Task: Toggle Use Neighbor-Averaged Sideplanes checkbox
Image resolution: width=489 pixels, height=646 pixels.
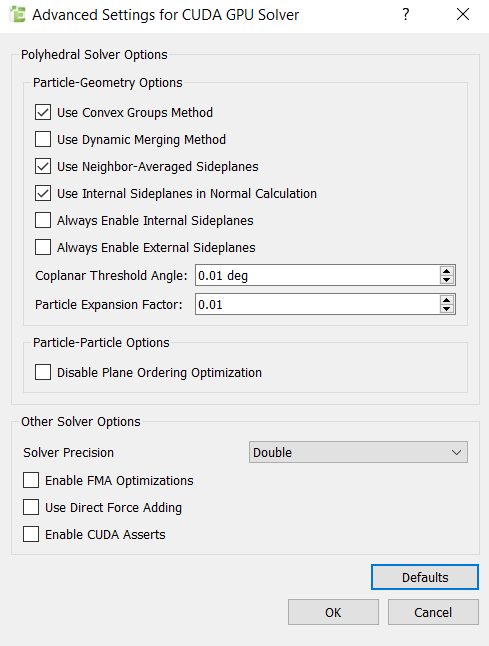Action: click(43, 166)
